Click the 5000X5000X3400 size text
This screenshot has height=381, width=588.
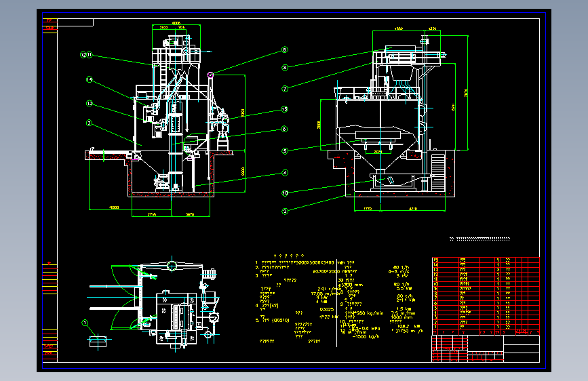tap(314, 263)
